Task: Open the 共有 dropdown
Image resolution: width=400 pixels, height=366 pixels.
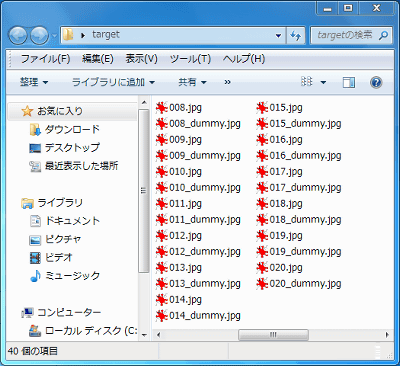Action: click(x=192, y=82)
